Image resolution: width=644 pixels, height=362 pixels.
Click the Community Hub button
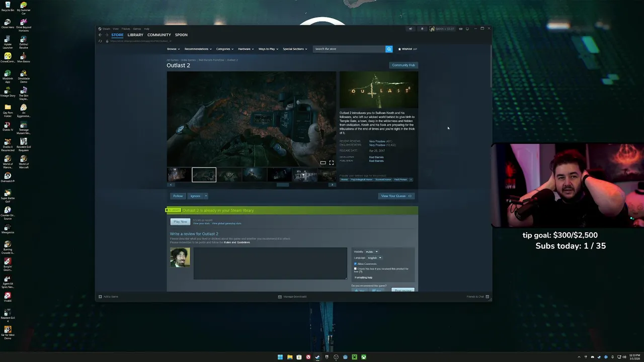tap(404, 65)
